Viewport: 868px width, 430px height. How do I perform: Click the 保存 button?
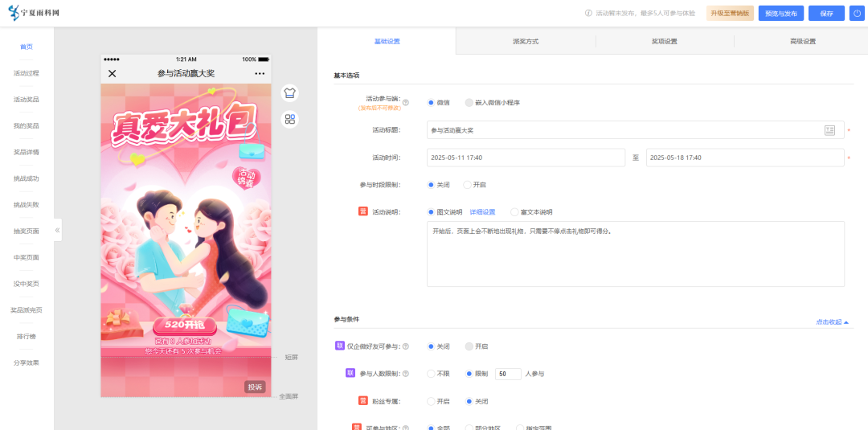[x=826, y=14]
